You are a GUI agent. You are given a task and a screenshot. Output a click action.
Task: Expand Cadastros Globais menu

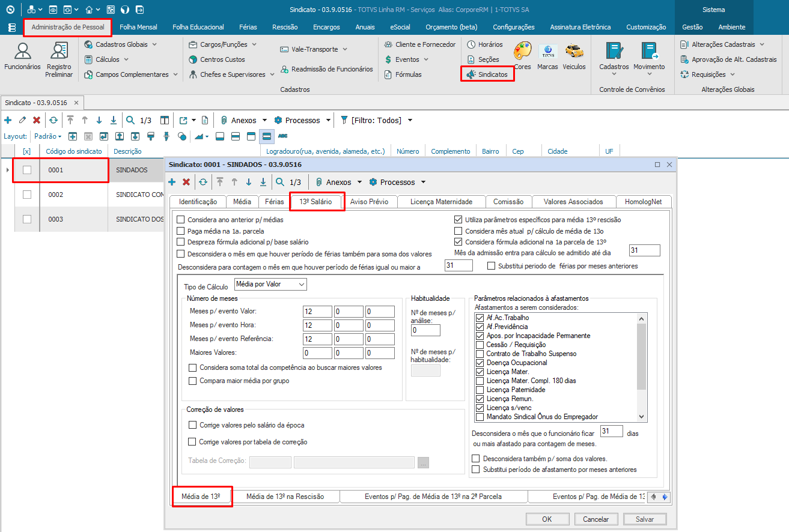154,44
